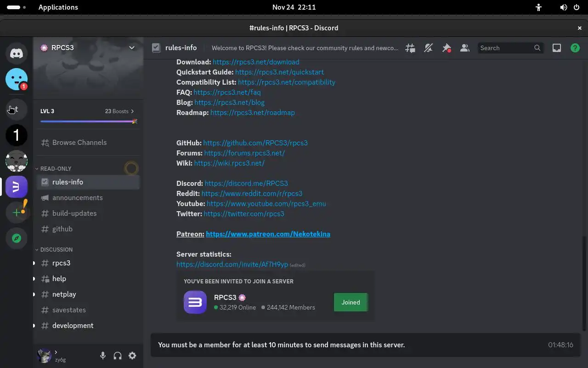Open accessibility menu in top bar
Image resolution: width=588 pixels, height=368 pixels.
coord(539,7)
